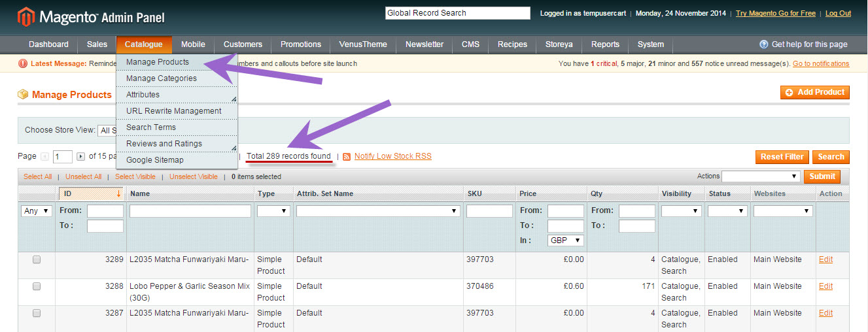This screenshot has width=868, height=332.
Task: Click the Select All link
Action: (x=38, y=176)
